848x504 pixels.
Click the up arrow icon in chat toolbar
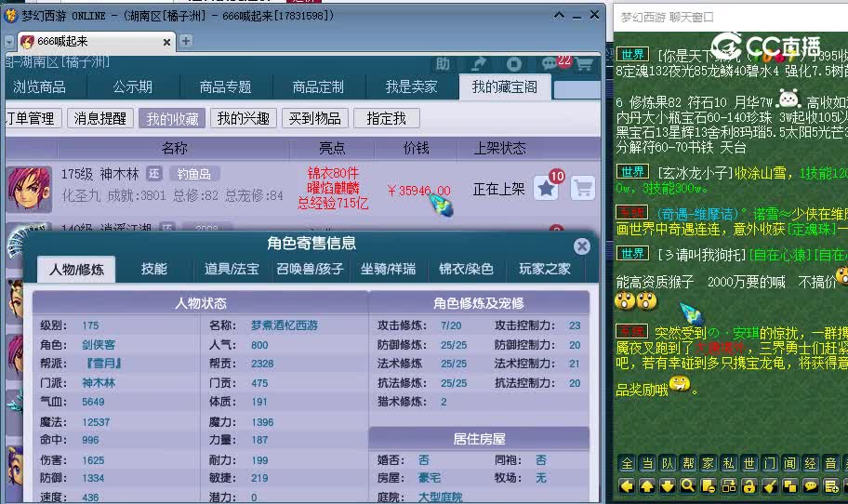(647, 486)
